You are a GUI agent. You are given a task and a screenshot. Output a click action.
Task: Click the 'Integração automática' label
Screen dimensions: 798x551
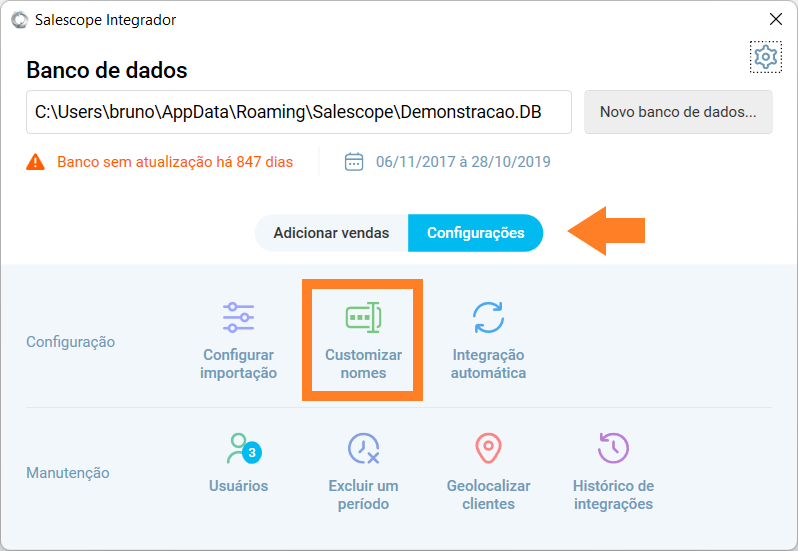488,364
